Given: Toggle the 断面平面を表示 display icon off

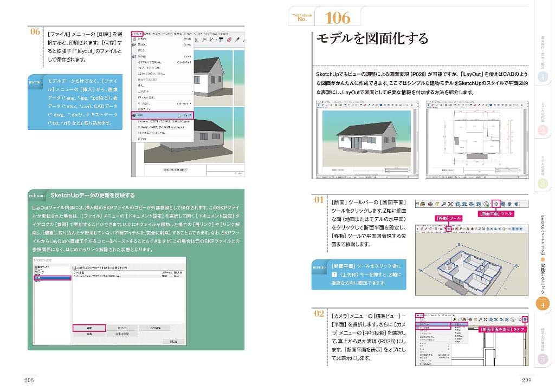Looking at the screenshot, I should point(525,320).
